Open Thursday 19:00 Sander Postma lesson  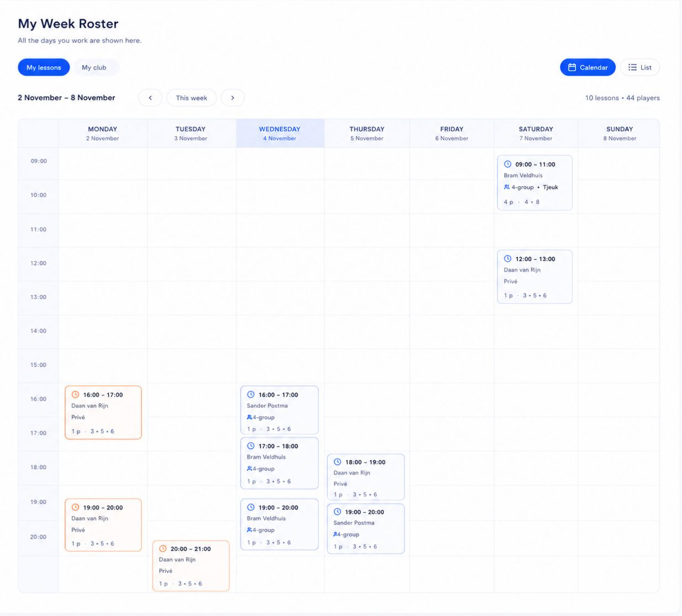pos(366,528)
